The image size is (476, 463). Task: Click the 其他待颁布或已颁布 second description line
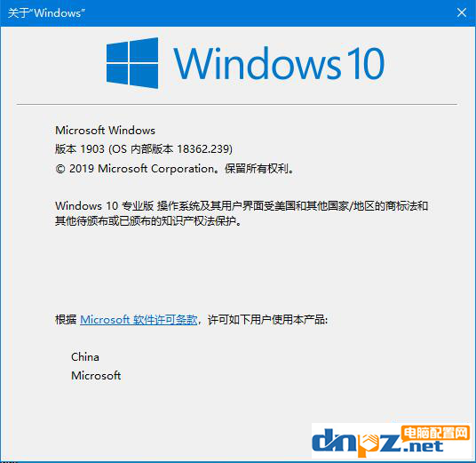pos(147,221)
